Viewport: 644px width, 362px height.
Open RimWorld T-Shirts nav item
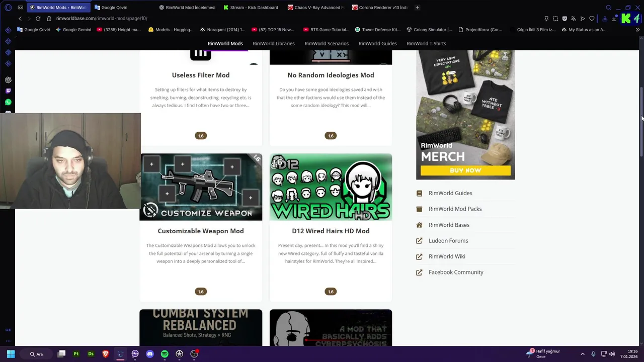426,44
